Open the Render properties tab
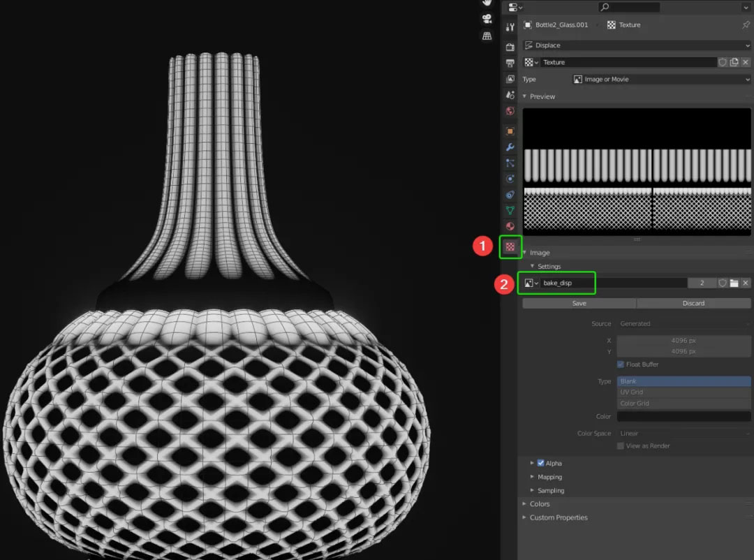This screenshot has height=560, width=754. [x=510, y=47]
